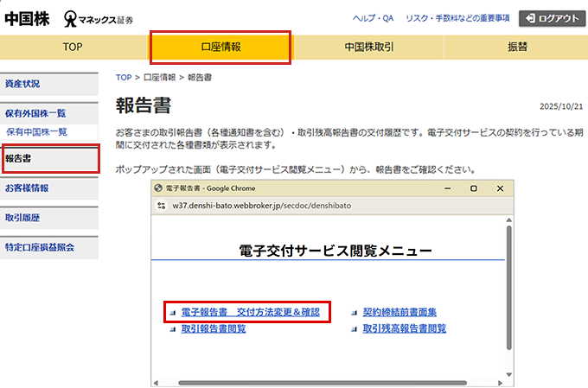Viewport: 588px width, 388px height.
Task: Click the 中国株 site title
Action: tap(27, 19)
